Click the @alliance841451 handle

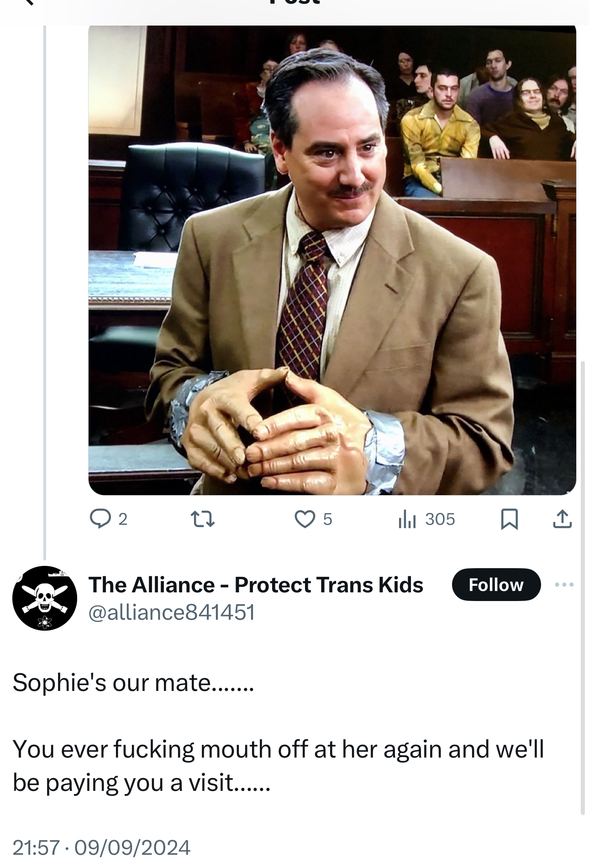(171, 612)
